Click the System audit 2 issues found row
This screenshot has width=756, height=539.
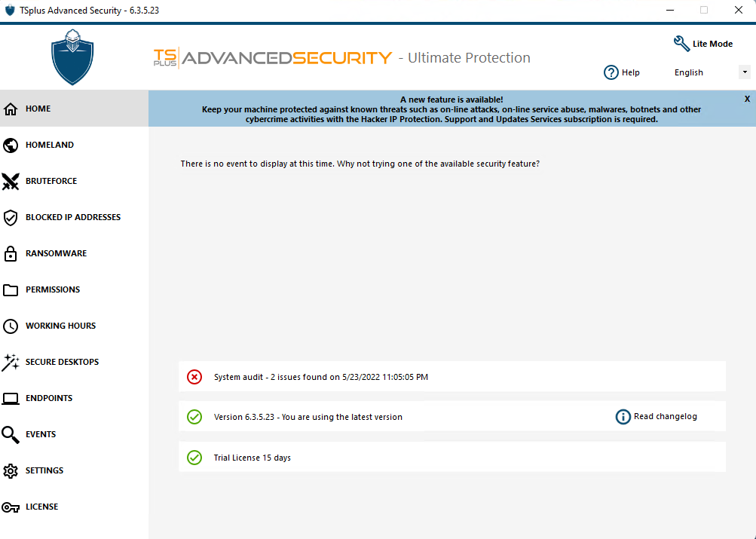pyautogui.click(x=451, y=376)
